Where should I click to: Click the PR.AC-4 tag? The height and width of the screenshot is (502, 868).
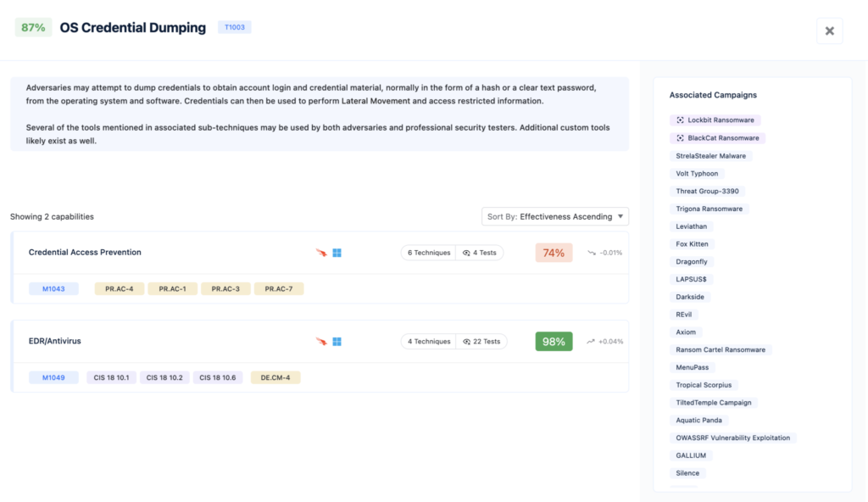pos(119,288)
